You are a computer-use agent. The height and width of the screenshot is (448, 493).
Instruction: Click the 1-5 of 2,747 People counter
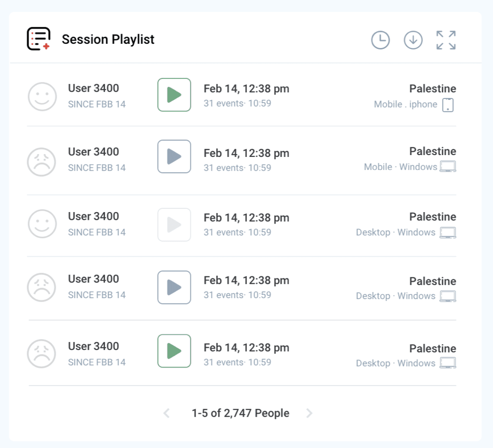pyautogui.click(x=240, y=413)
